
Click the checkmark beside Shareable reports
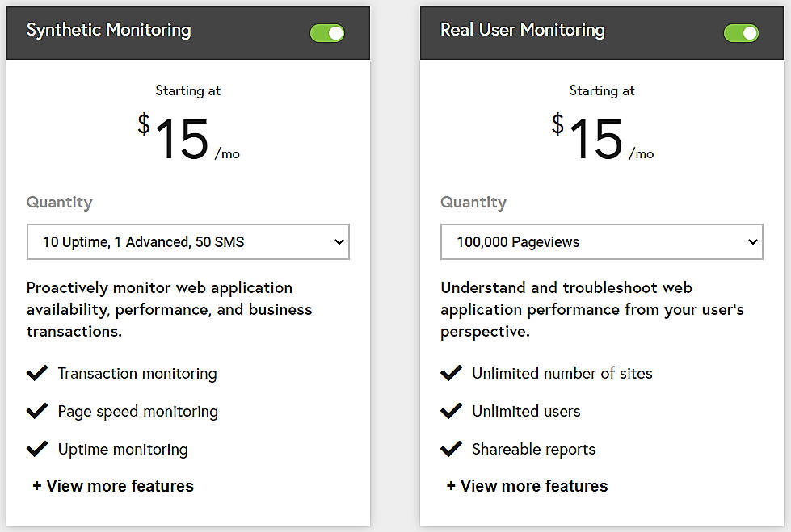[x=451, y=449]
